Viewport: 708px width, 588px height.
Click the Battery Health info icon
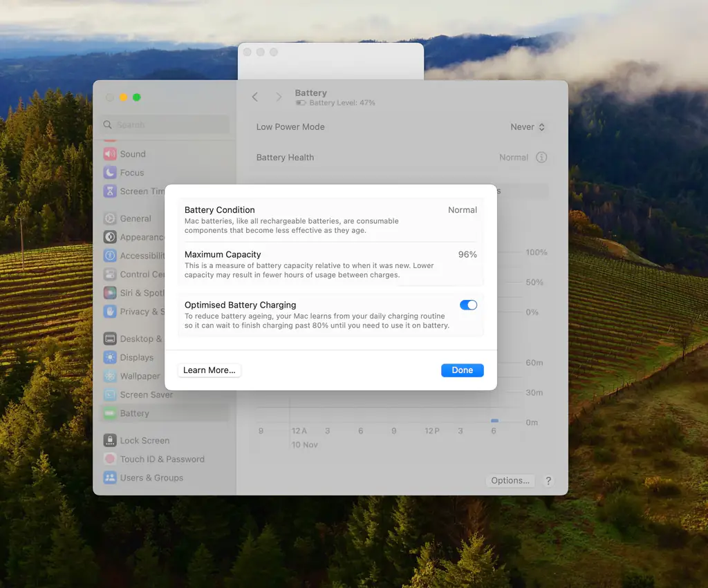tap(541, 158)
